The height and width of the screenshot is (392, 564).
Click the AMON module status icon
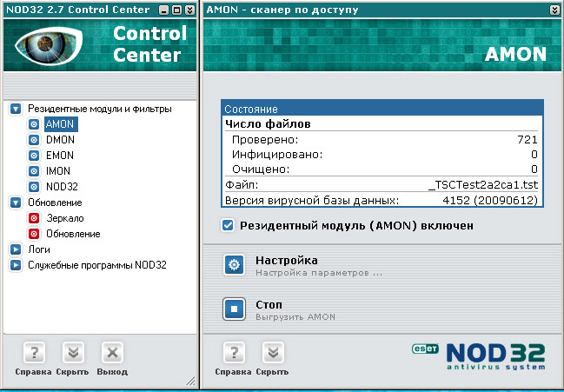point(34,124)
